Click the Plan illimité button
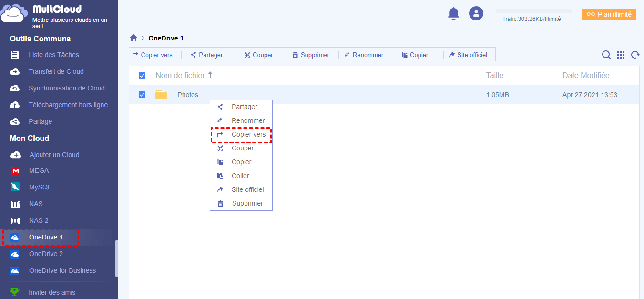The image size is (644, 299). click(609, 14)
